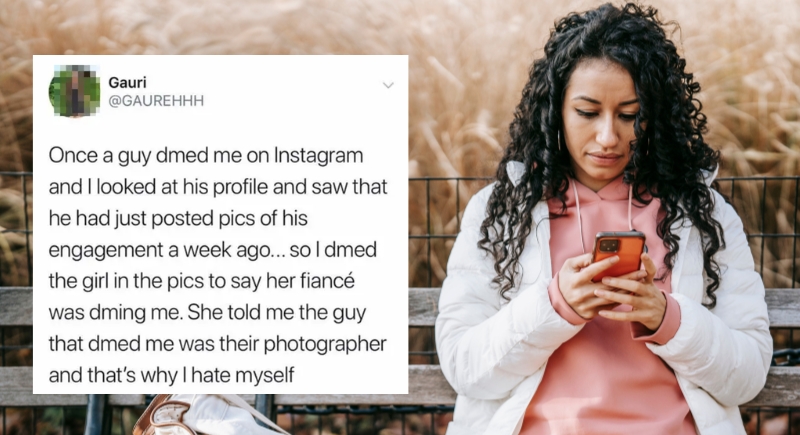Click the woman's hoop earring
800x435 pixels.
click(560, 140)
